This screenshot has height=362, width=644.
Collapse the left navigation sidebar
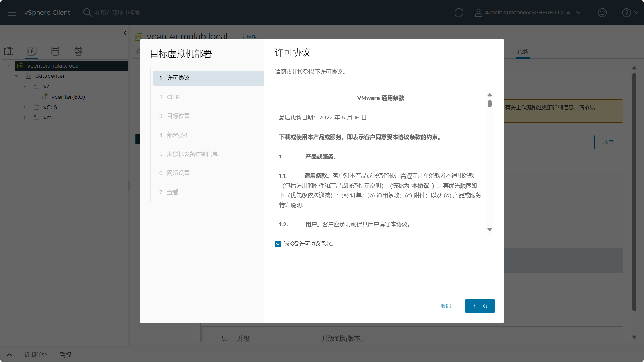(x=125, y=32)
